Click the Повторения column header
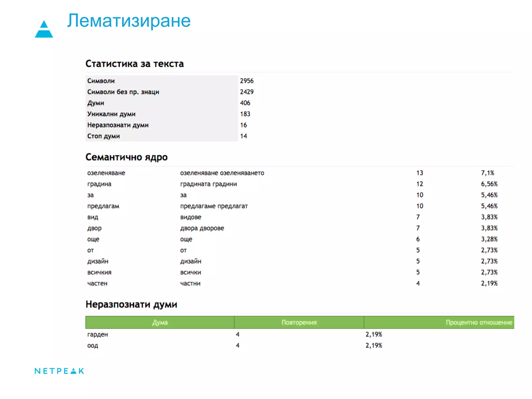 click(299, 322)
